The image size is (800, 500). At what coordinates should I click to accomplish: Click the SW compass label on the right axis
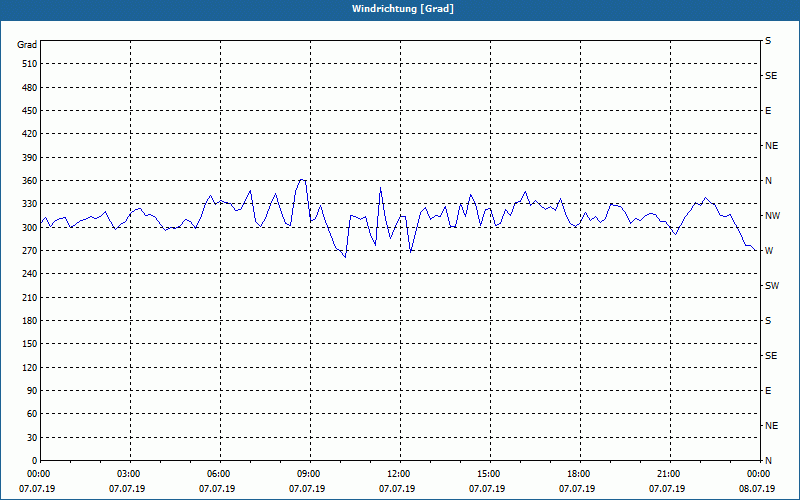coord(772,286)
